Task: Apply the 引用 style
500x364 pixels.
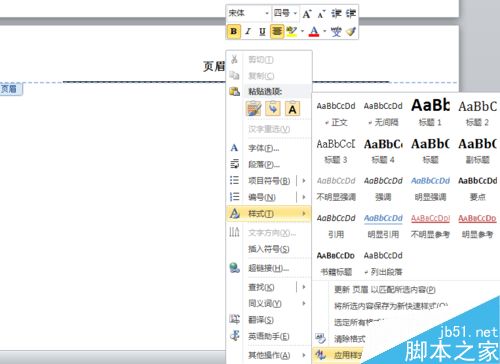Action: click(336, 226)
